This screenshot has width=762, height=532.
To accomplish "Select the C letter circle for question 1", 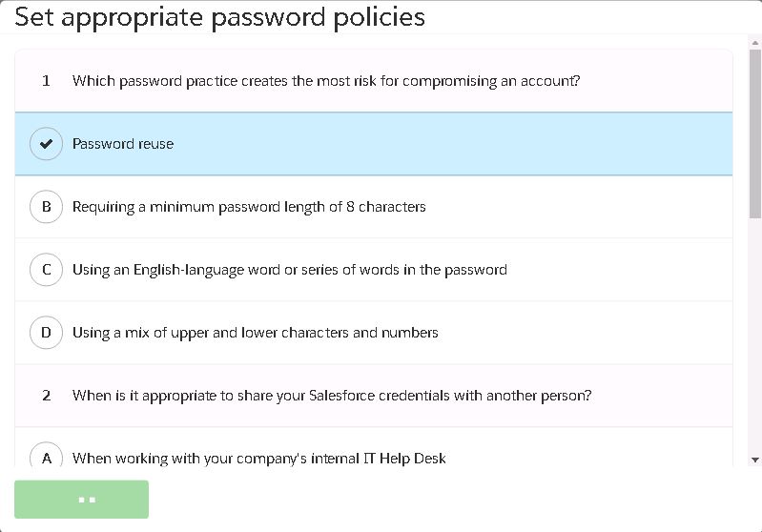I will (x=46, y=270).
